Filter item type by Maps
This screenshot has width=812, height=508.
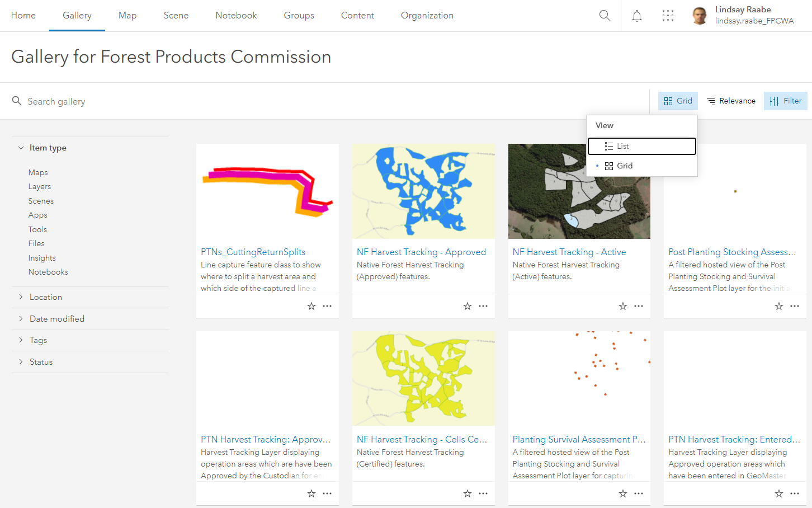[38, 172]
